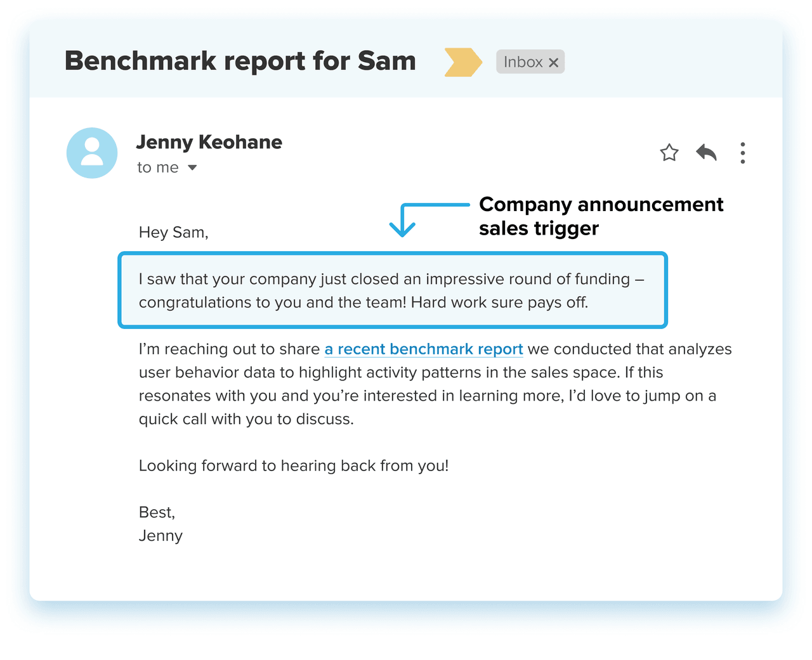Click the "Hey Sam," greeting line
Screen dimensions: 812x660
coord(173,233)
